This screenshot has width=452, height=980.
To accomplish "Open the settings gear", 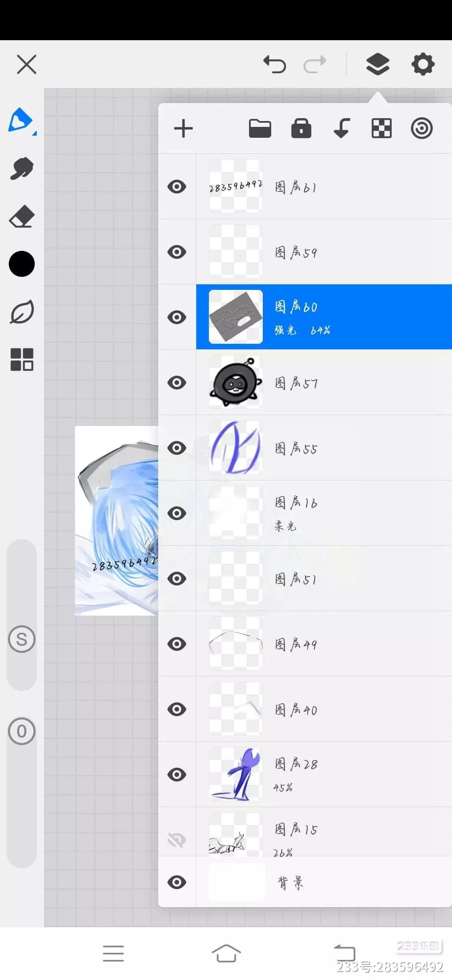I will click(423, 64).
